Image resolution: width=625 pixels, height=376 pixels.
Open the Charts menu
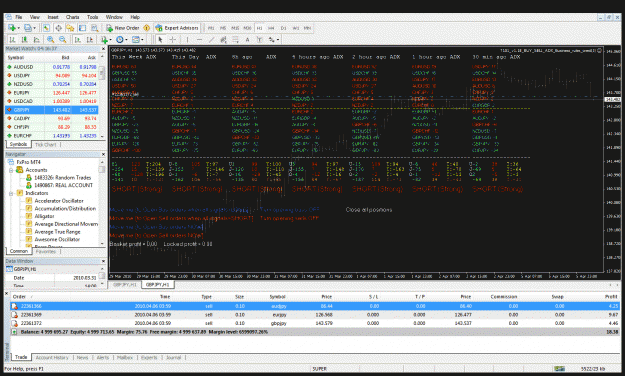pyautogui.click(x=72, y=17)
